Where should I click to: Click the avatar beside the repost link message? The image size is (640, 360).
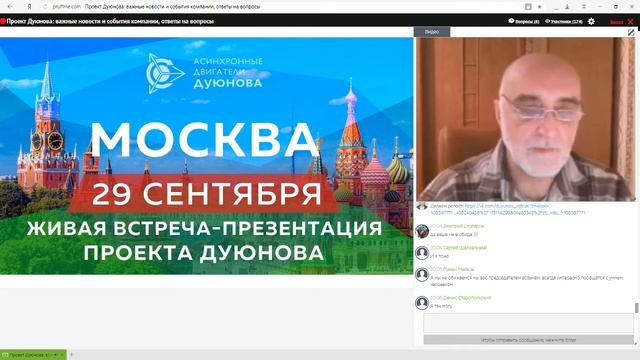point(422,206)
